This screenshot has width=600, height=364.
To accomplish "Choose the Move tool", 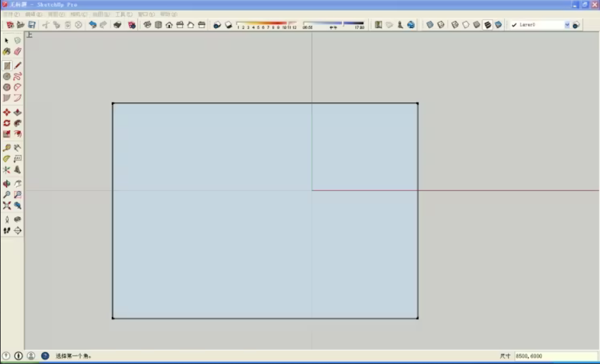I will [x=7, y=112].
